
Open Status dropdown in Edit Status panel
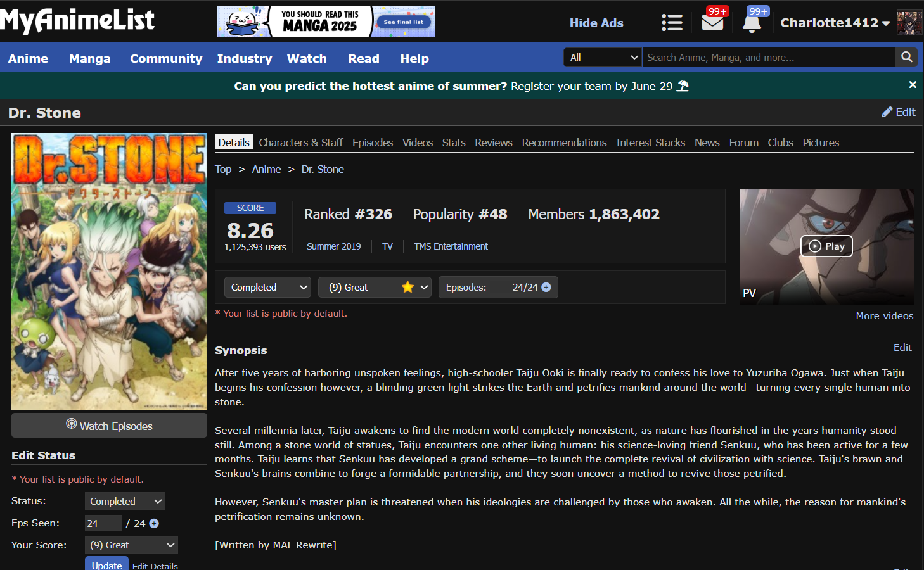(x=125, y=501)
